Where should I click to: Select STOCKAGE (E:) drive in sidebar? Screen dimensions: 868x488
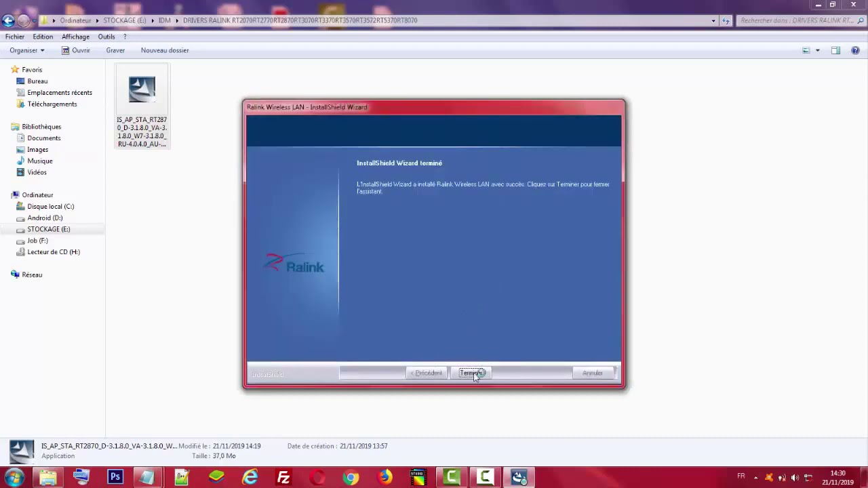pyautogui.click(x=49, y=229)
